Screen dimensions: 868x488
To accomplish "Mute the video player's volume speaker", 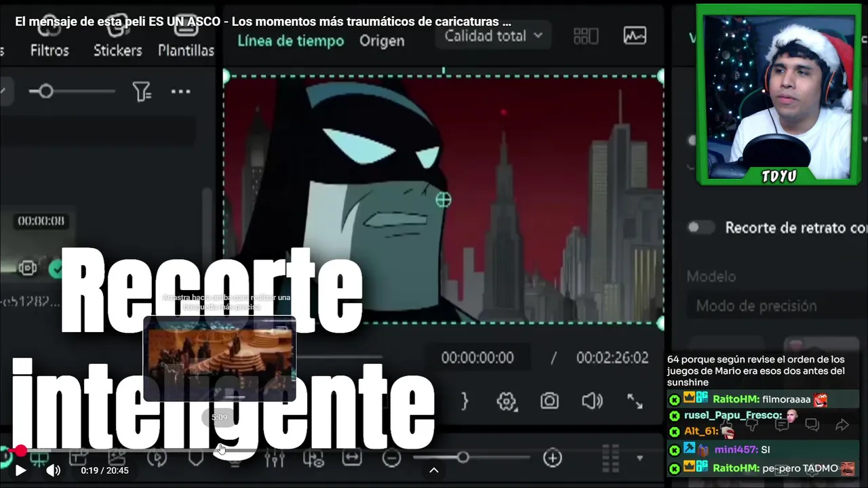I will tap(53, 470).
